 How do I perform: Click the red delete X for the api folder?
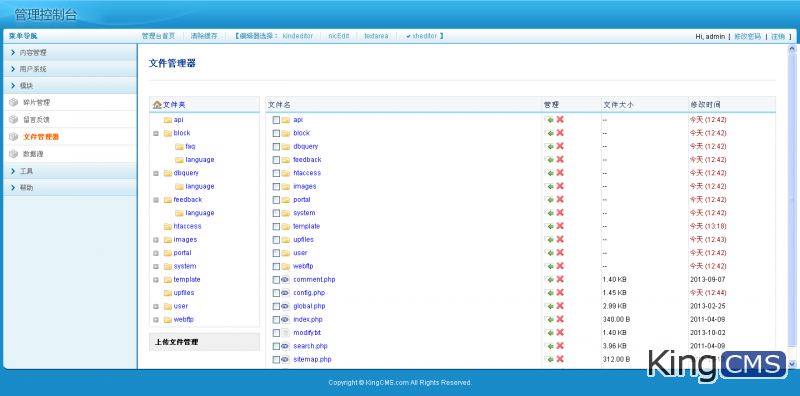click(x=560, y=119)
